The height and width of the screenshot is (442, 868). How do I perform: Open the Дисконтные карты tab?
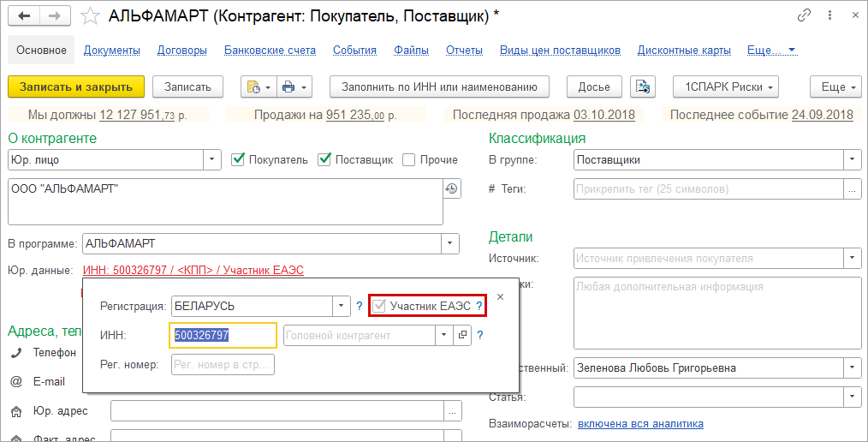[684, 51]
